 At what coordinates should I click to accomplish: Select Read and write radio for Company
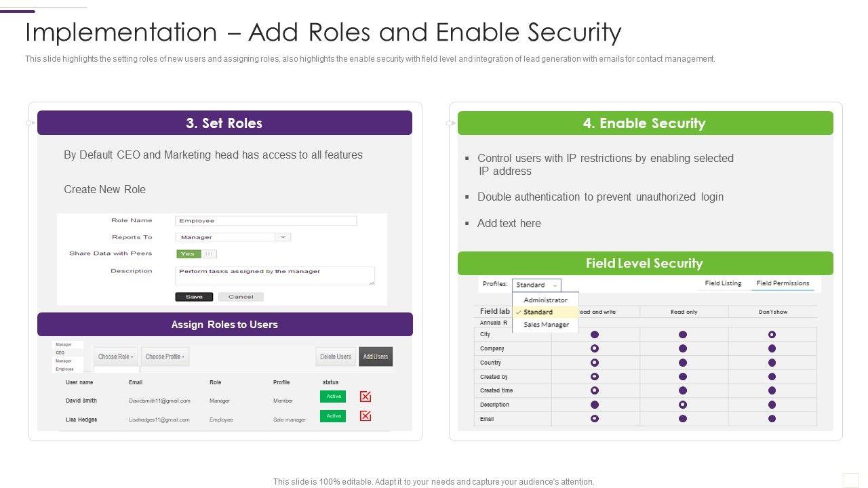pos(595,348)
